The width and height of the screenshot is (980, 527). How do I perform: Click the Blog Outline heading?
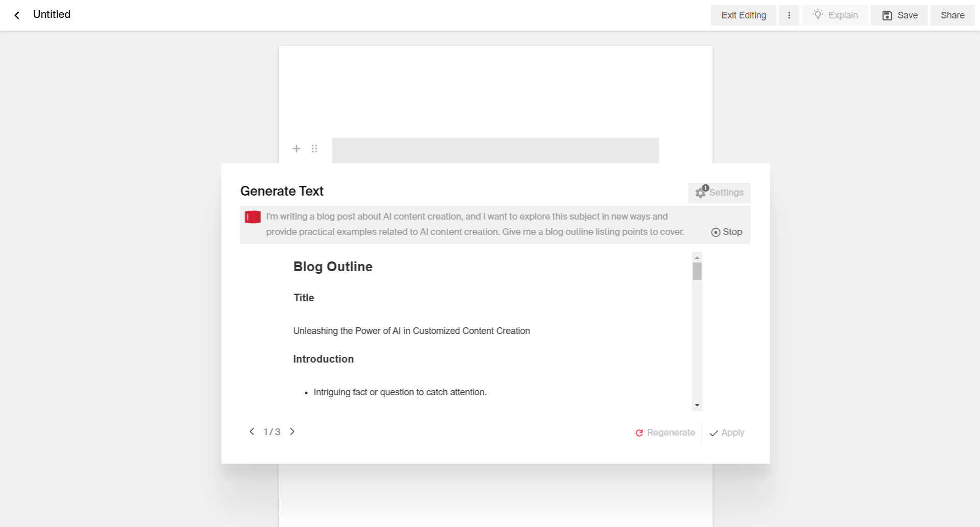click(333, 267)
